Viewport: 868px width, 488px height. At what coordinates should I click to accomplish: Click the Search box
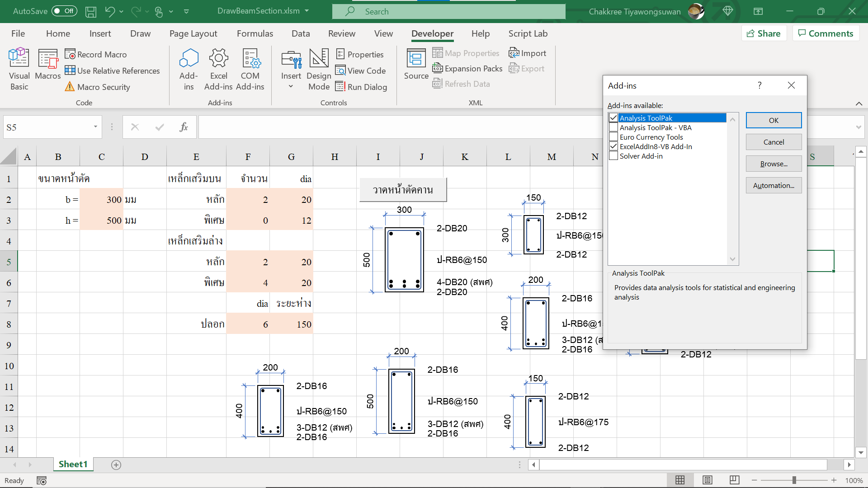[x=448, y=11]
